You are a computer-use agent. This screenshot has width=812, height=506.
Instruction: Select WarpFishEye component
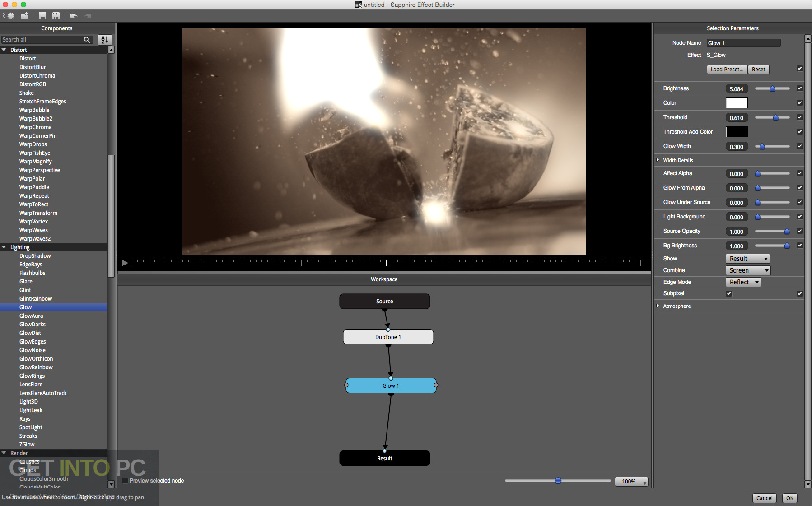(35, 153)
